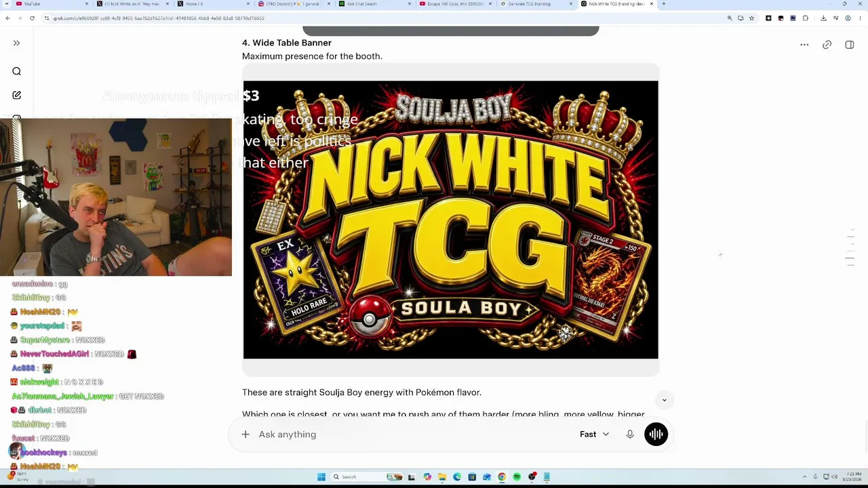Switch to the Home / X tab
The height and width of the screenshot is (488, 868).
pyautogui.click(x=212, y=4)
